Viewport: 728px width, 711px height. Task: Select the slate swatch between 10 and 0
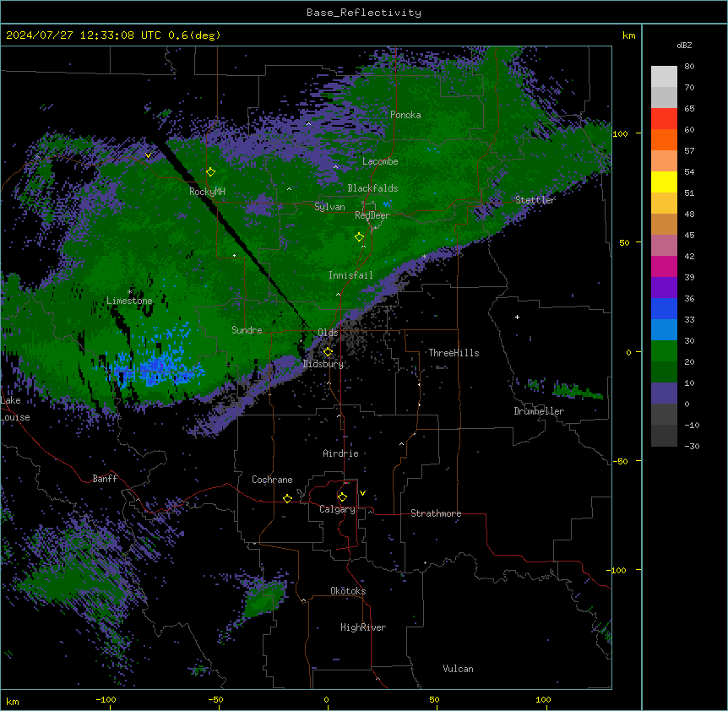pyautogui.click(x=664, y=393)
